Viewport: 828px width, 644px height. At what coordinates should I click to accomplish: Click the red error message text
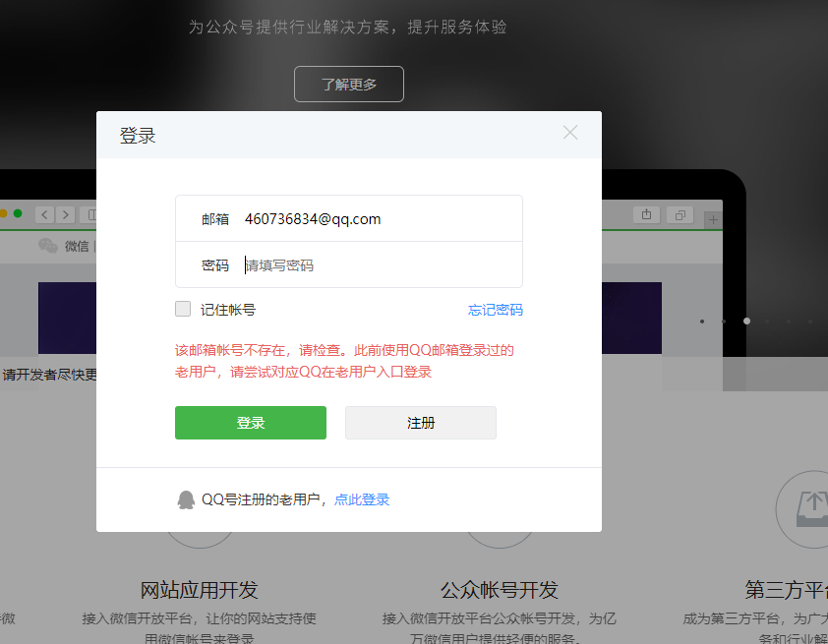(344, 361)
